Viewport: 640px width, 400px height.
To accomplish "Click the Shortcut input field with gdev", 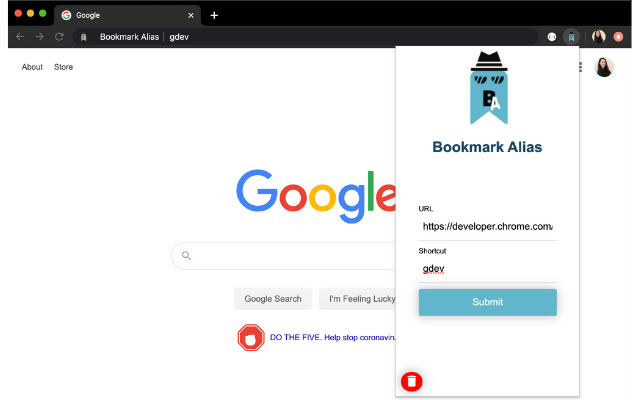I will pyautogui.click(x=488, y=269).
